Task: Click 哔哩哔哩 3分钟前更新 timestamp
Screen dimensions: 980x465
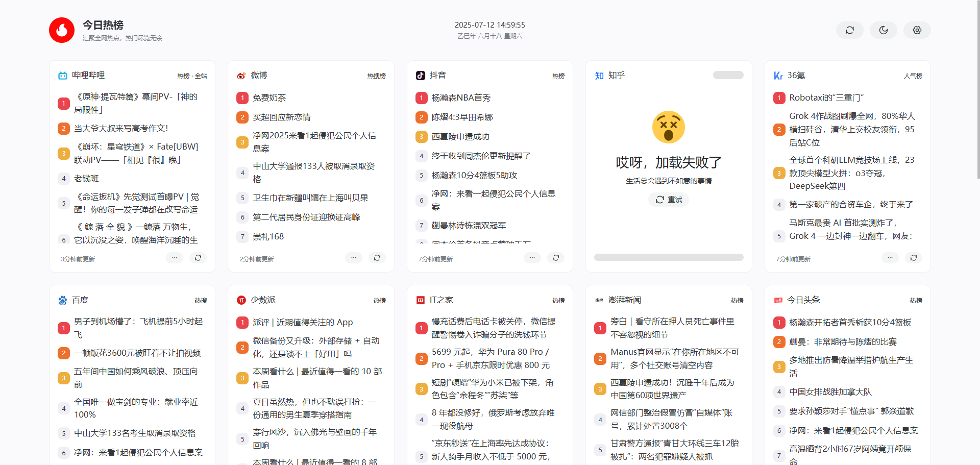Action: click(x=78, y=259)
